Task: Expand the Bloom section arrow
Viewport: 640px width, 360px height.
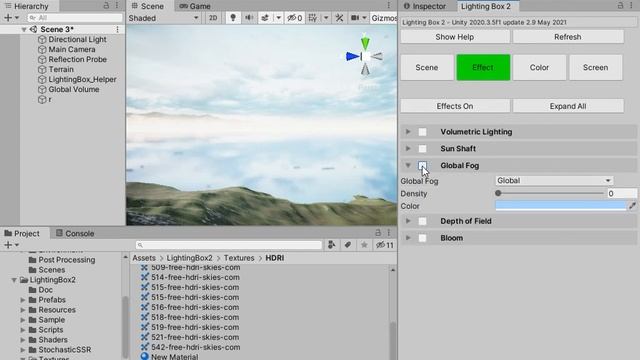Action: 408,238
